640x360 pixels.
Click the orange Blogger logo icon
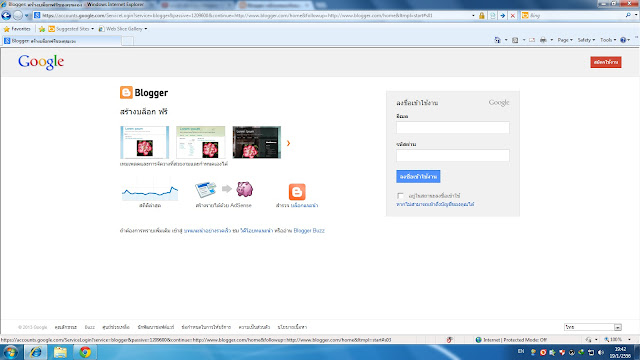126,93
